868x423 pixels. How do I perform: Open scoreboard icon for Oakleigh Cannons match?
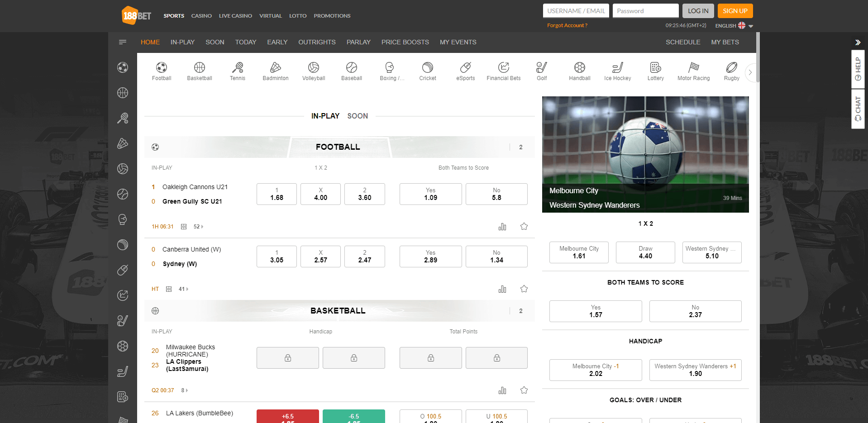[x=184, y=227]
